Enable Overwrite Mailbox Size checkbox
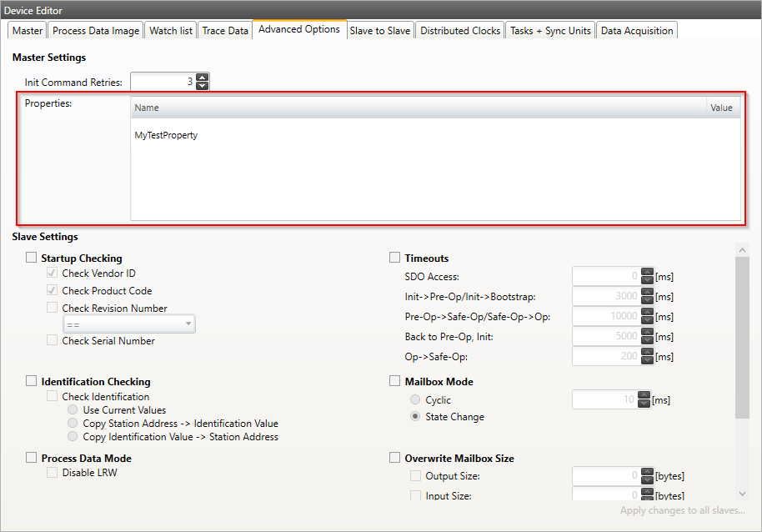The width and height of the screenshot is (762, 532). (x=395, y=459)
